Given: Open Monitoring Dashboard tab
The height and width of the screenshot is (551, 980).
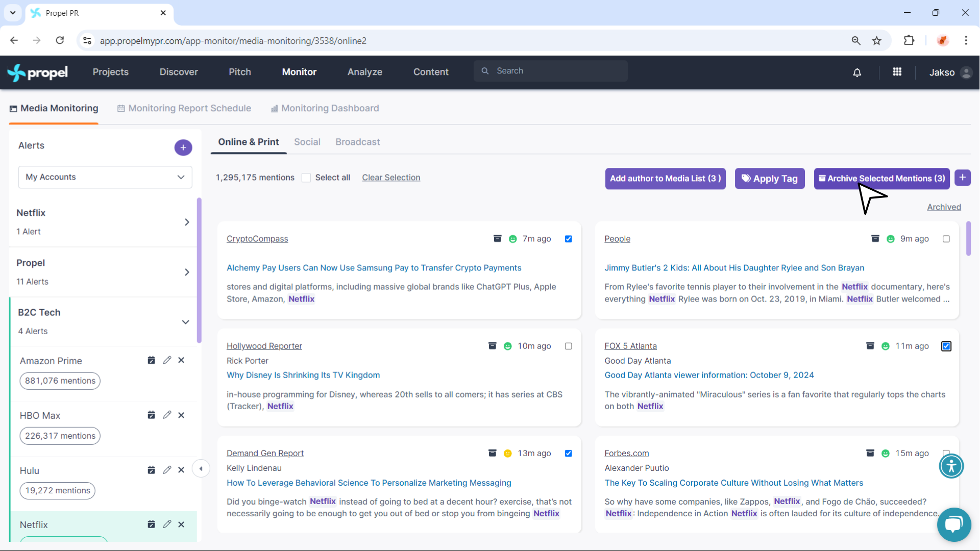Looking at the screenshot, I should point(325,108).
